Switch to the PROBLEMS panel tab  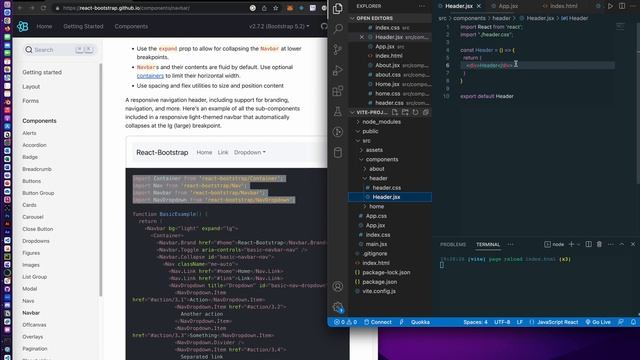coord(453,244)
